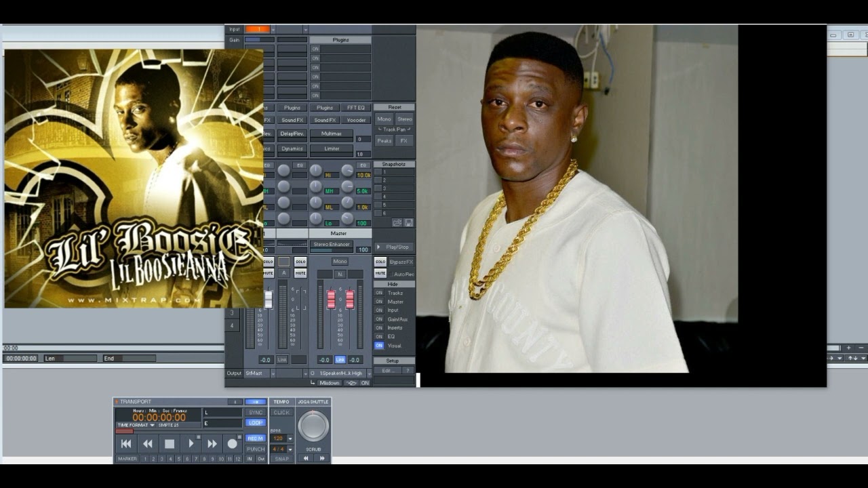Click the help question-mark button beside Edit

pyautogui.click(x=408, y=371)
